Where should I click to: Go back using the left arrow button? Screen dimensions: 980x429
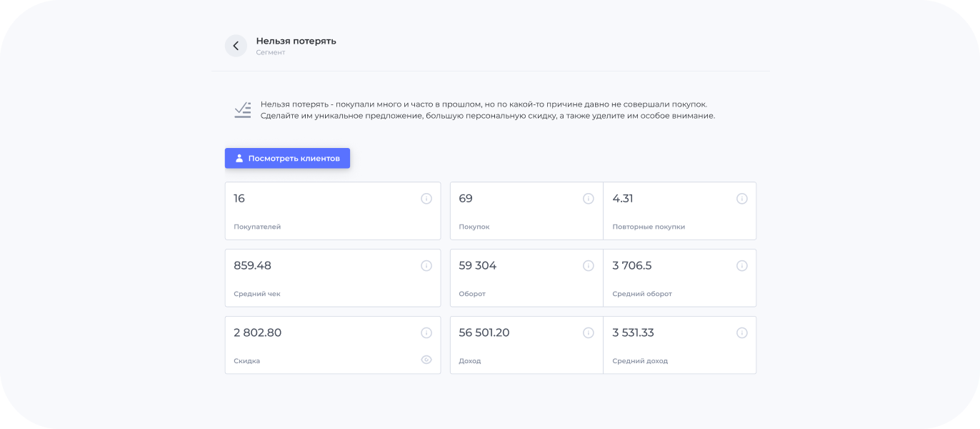[x=236, y=46]
